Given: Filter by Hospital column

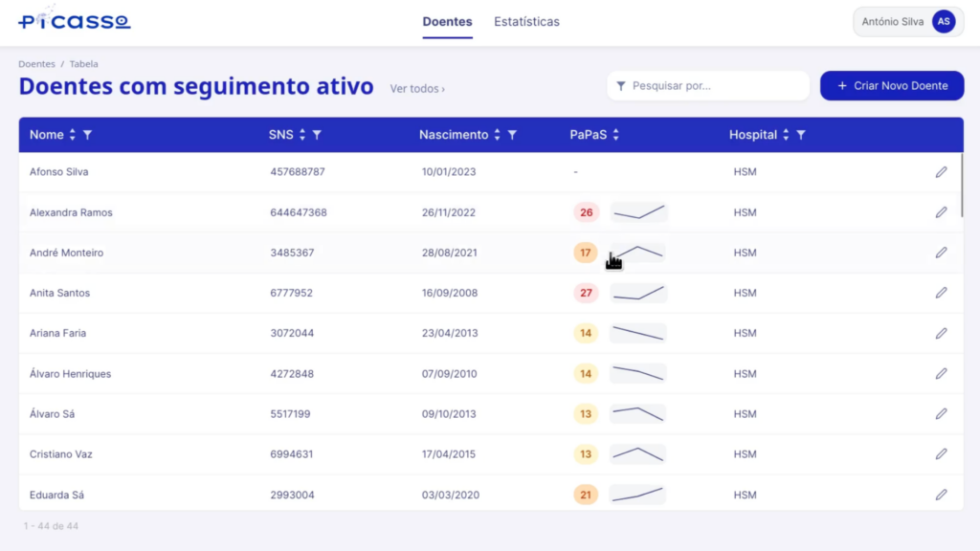Looking at the screenshot, I should point(801,135).
